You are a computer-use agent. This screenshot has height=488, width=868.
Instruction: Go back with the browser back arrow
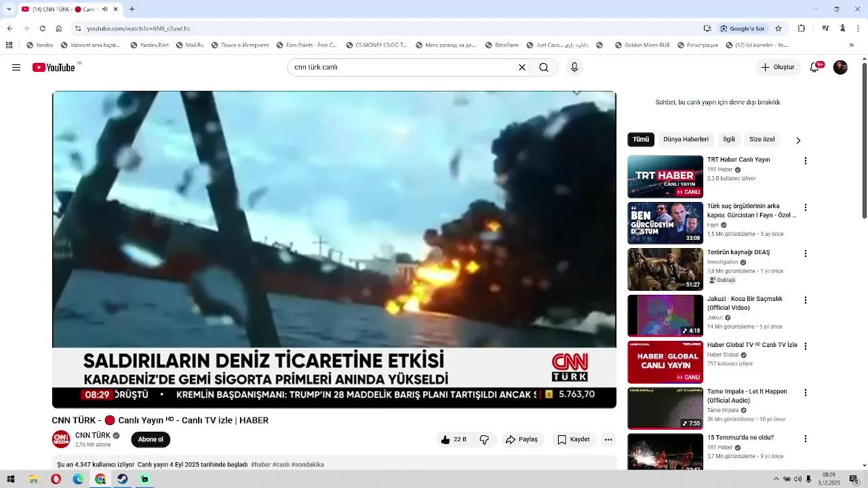[9, 28]
